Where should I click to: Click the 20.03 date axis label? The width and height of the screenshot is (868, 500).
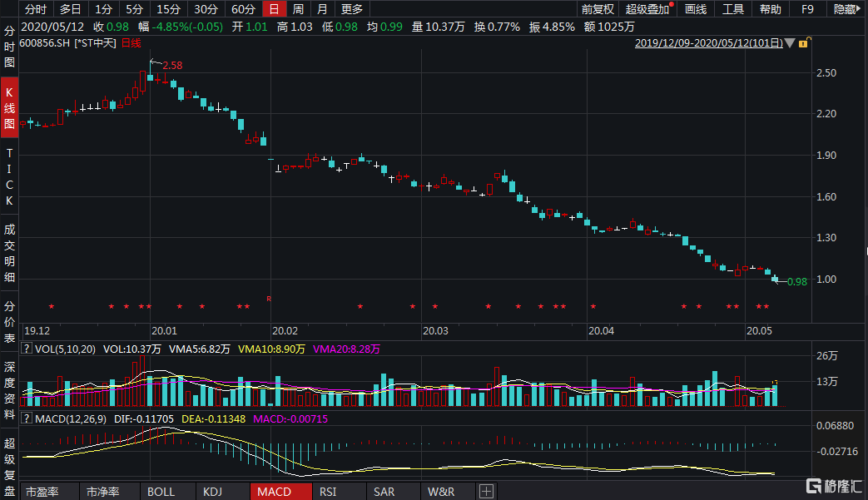point(435,331)
